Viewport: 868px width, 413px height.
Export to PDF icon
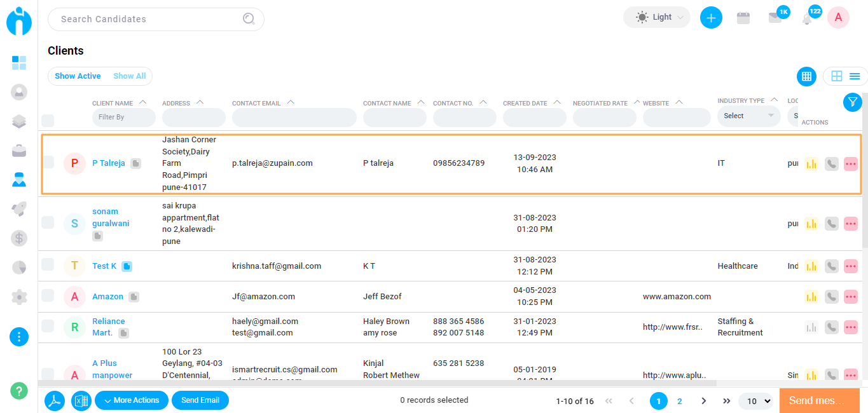(55, 400)
